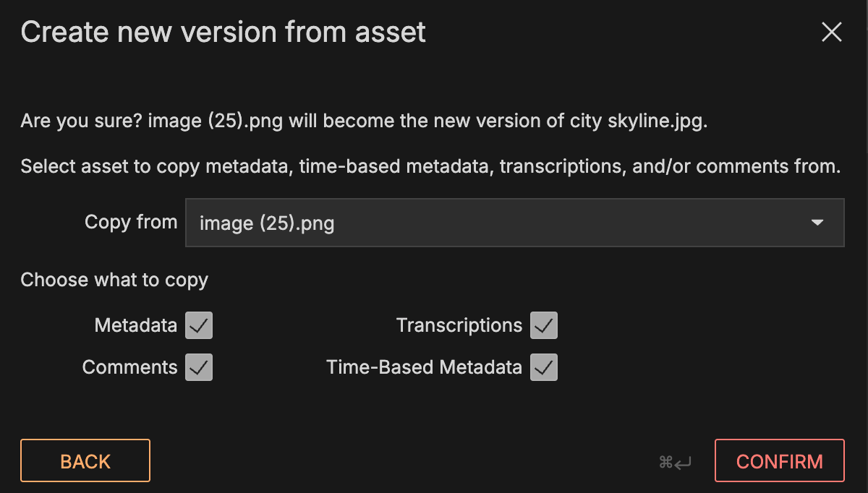Untick the Time-Based Metadata checkbox
The height and width of the screenshot is (493, 868).
point(544,368)
